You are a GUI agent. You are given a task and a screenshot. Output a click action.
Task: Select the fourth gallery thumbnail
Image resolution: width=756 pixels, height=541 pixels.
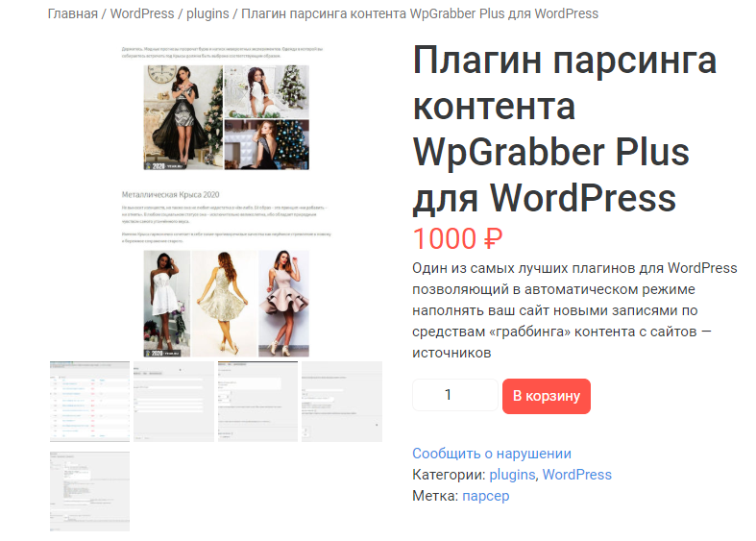pyautogui.click(x=341, y=402)
